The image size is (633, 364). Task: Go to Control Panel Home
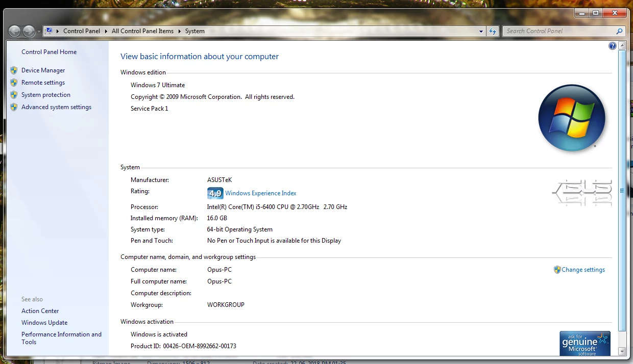coord(49,52)
